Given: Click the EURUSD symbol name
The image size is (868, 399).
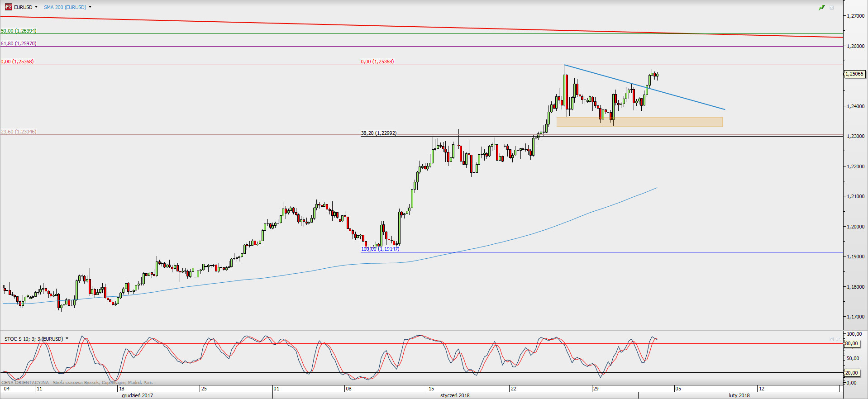Looking at the screenshot, I should [x=23, y=7].
